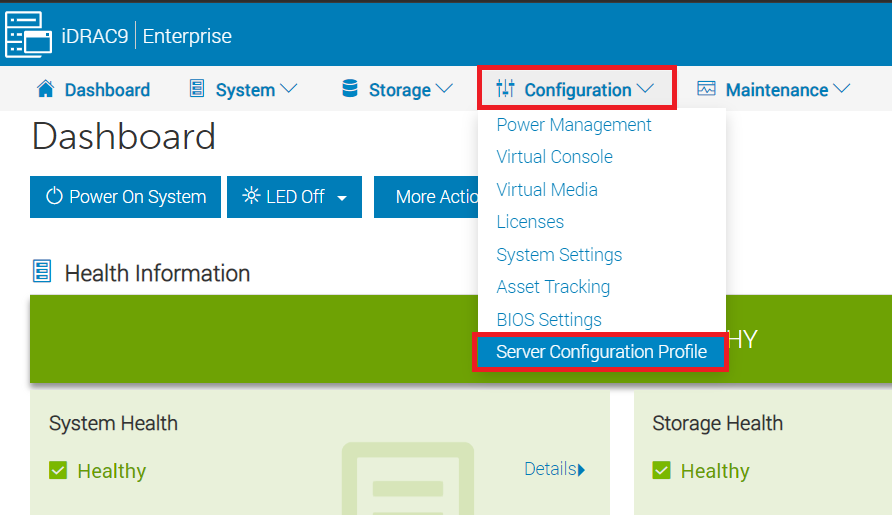Open BIOS Settings from Configuration menu
The image size is (892, 515).
(549, 319)
